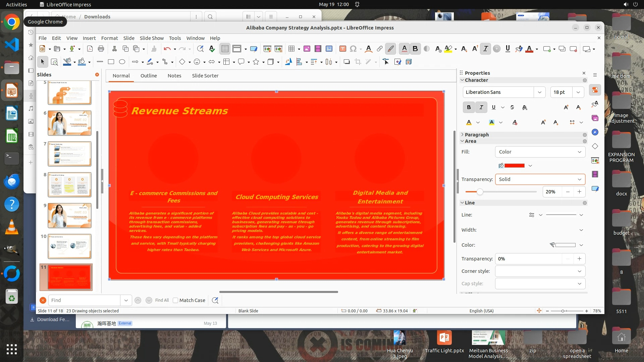Expand the Paragraph section

[x=476, y=135]
